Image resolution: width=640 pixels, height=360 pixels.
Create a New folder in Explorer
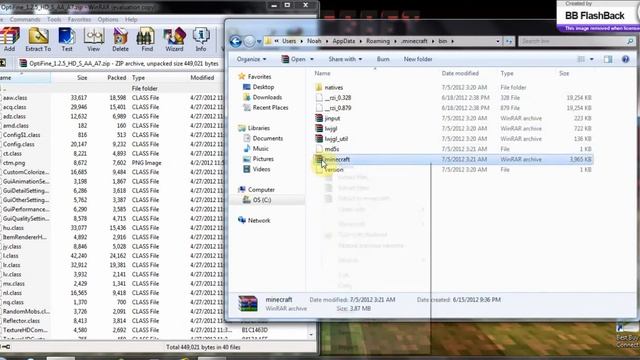[x=418, y=59]
